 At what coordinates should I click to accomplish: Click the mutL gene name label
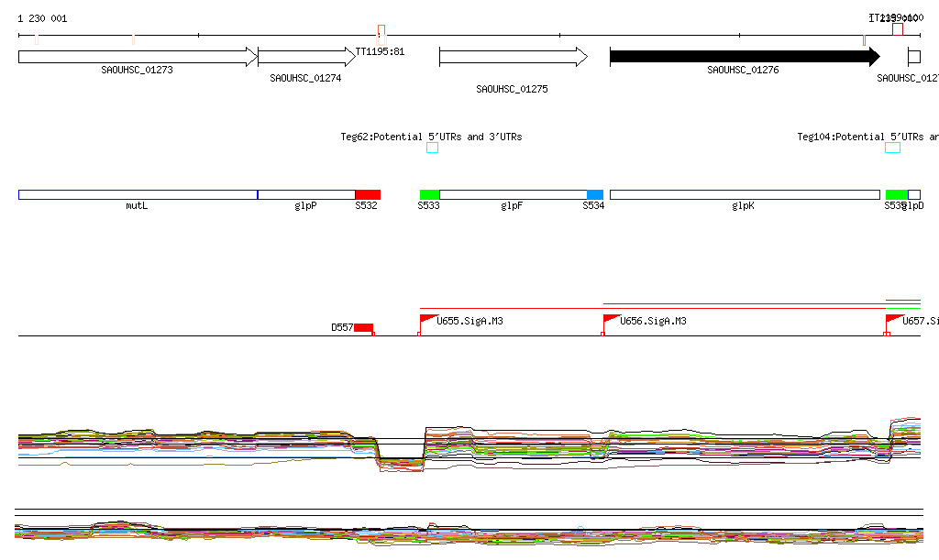(x=137, y=206)
